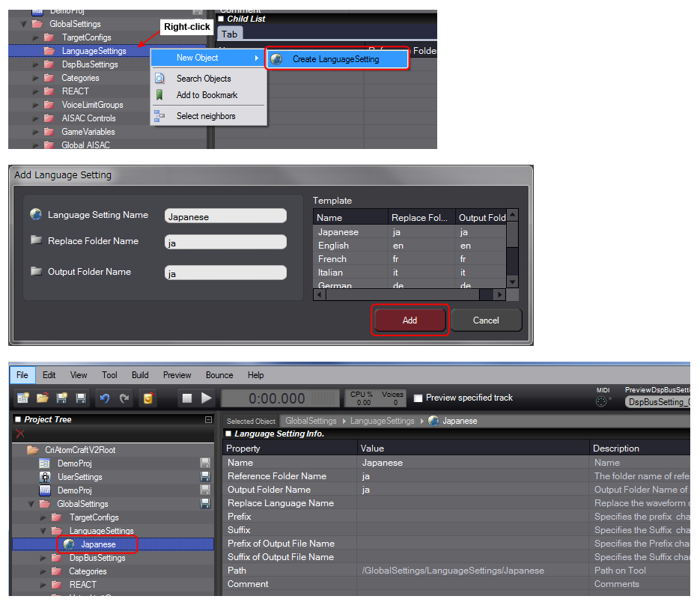
Task: Expand TargetConfigs arrow in Project Tree panel
Action: (43, 517)
